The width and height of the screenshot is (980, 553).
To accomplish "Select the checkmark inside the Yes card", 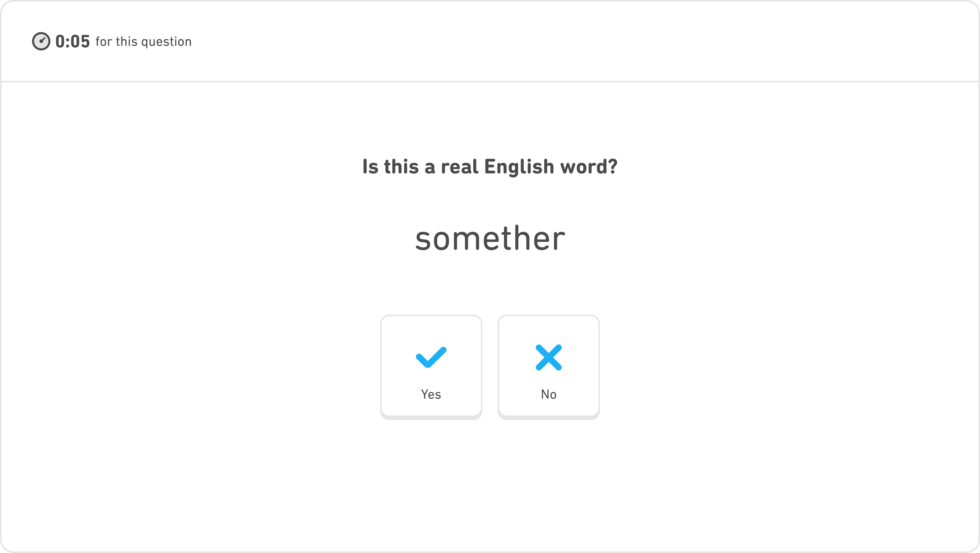I will 431,357.
